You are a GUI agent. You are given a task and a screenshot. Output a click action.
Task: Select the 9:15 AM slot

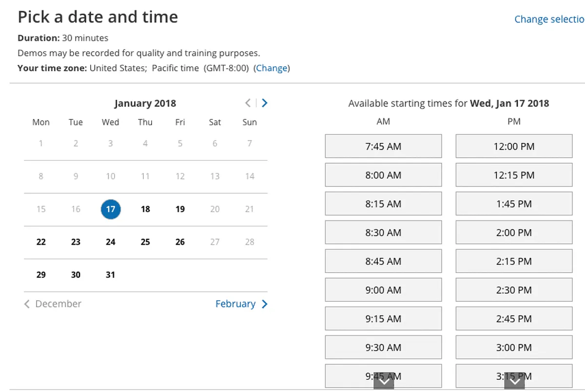(383, 319)
